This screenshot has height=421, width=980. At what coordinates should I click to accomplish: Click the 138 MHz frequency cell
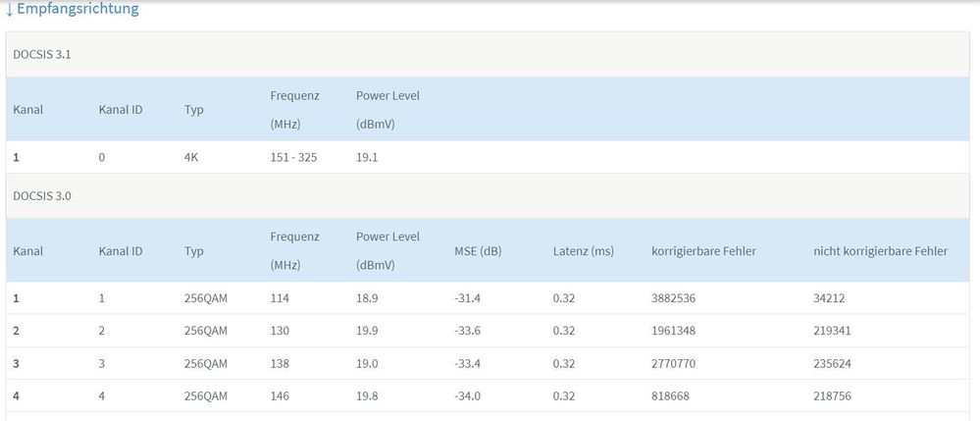(x=280, y=363)
